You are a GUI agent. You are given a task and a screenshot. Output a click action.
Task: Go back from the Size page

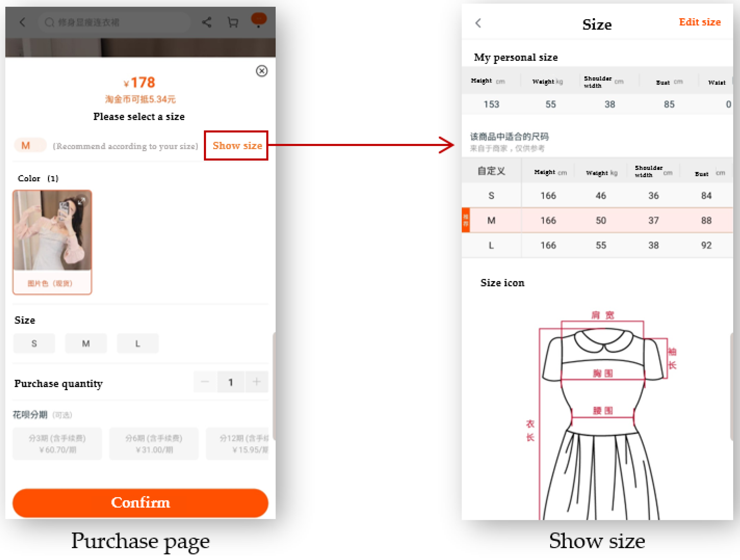tap(478, 23)
